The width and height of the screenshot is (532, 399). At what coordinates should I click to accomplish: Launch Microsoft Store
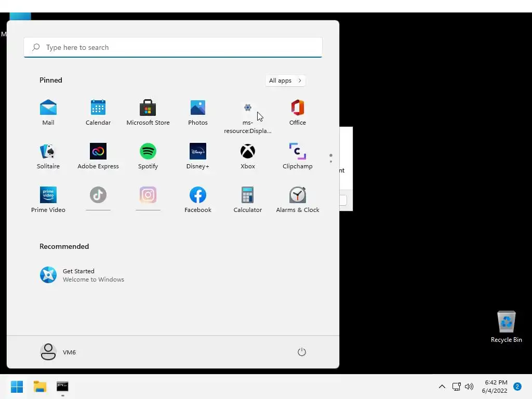148,112
